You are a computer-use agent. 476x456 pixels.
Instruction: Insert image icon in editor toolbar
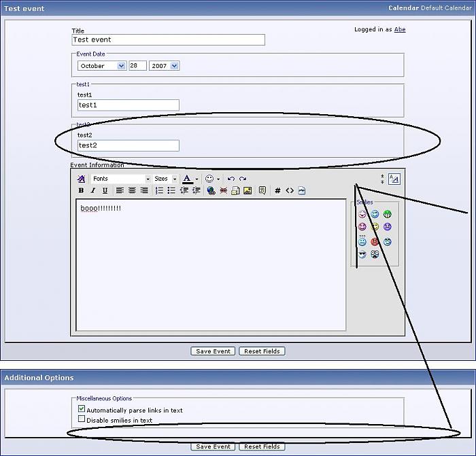pos(248,191)
